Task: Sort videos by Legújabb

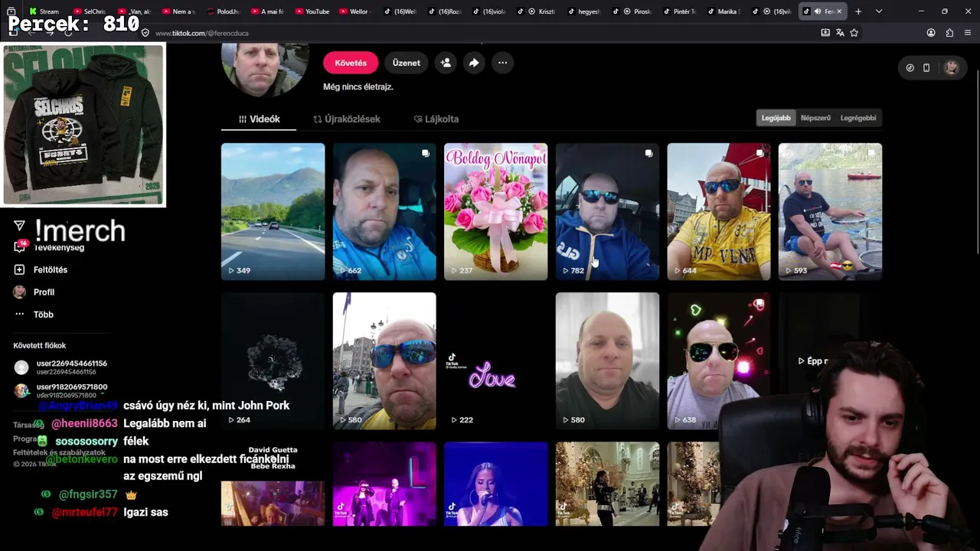Action: pos(776,118)
